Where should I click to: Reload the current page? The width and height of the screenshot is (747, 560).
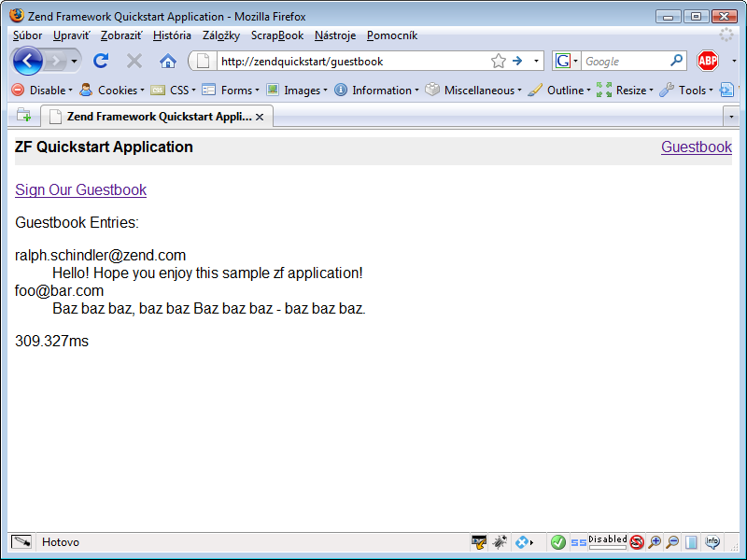[101, 61]
